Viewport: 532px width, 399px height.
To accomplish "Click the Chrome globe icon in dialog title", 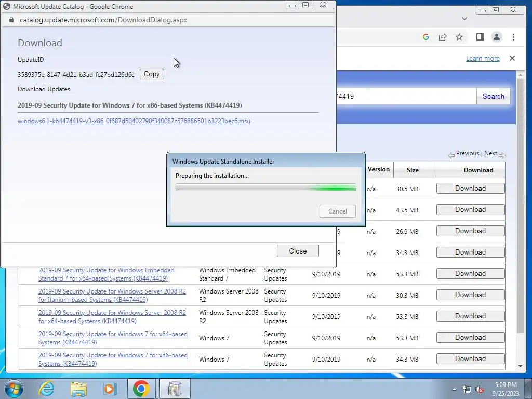I will (6, 6).
